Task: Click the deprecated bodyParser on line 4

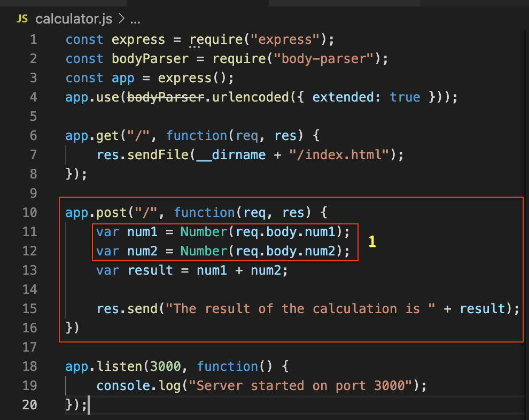Action: click(166, 97)
